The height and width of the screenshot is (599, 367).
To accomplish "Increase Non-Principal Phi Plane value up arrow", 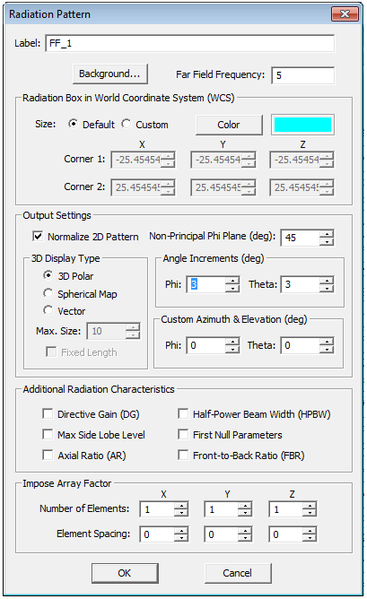I will coord(327,233).
